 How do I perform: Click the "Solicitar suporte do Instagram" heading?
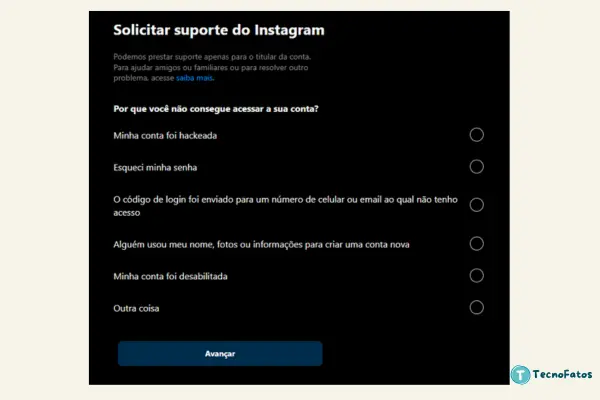point(219,30)
